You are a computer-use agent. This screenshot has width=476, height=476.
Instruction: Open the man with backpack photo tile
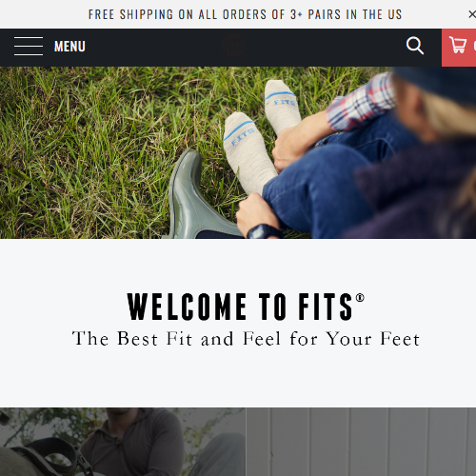pyautogui.click(x=123, y=442)
